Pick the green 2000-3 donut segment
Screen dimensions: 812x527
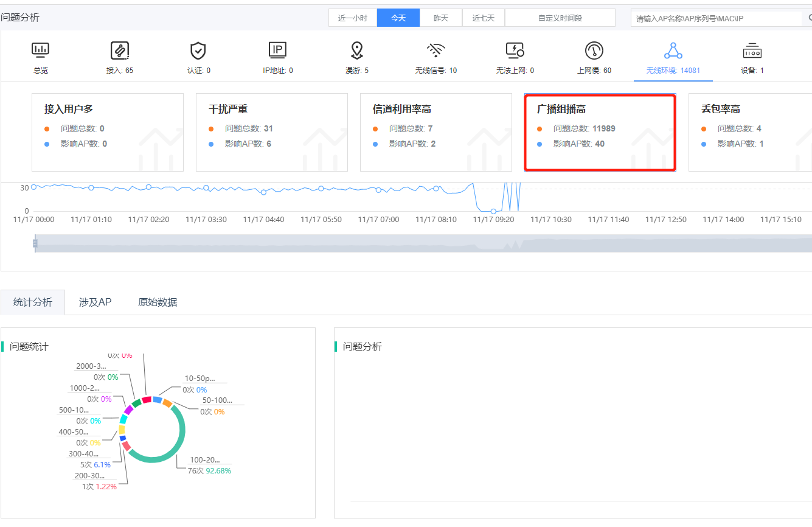pyautogui.click(x=137, y=402)
